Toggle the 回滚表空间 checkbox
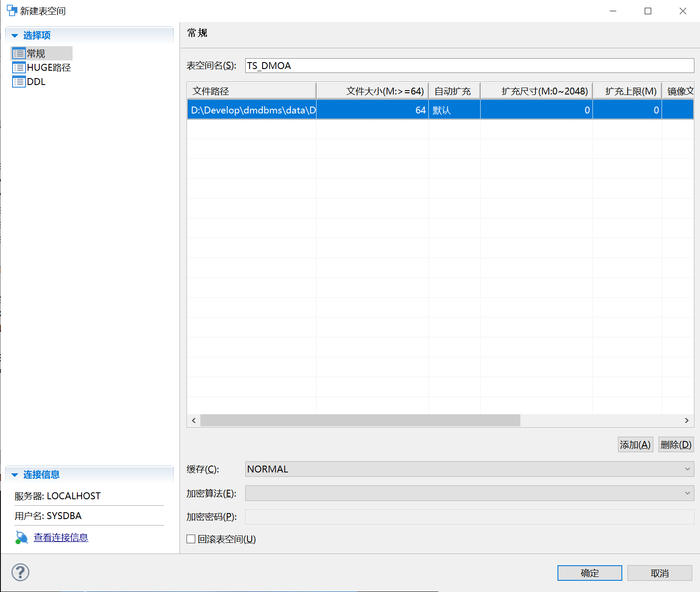700x592 pixels. pos(191,539)
